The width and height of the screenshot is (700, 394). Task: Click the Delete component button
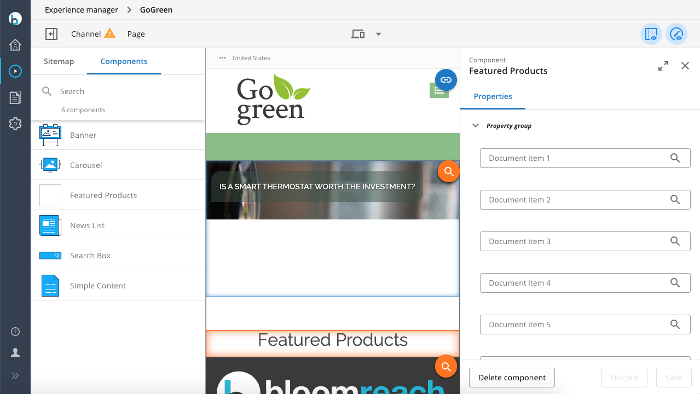(512, 377)
